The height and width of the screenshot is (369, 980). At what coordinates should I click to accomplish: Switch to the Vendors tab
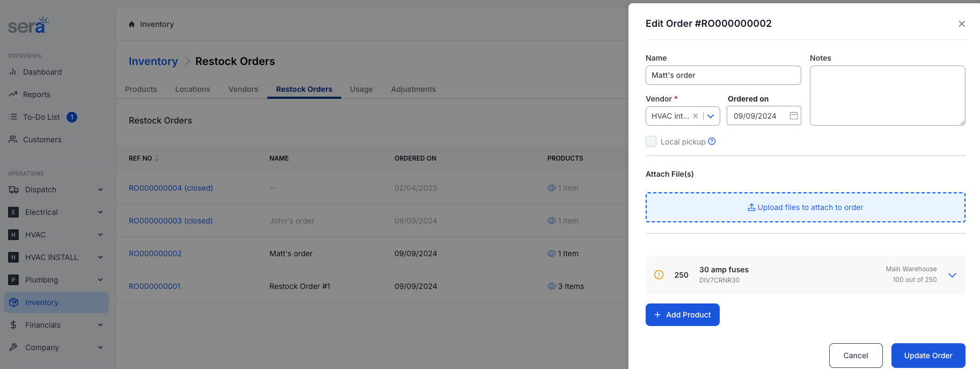coord(243,89)
